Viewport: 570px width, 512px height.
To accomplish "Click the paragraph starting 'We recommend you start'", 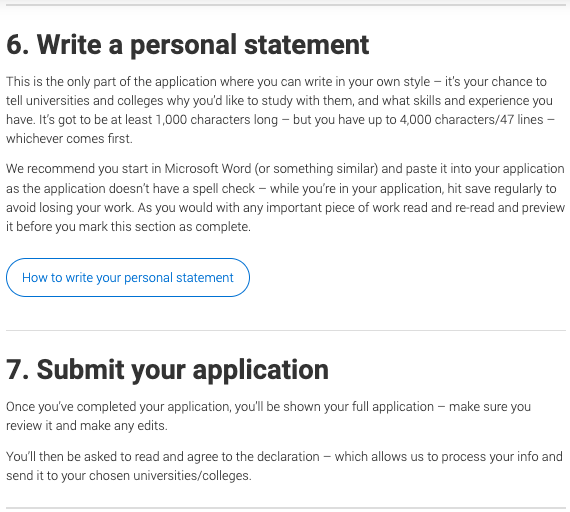I will 285,197.
